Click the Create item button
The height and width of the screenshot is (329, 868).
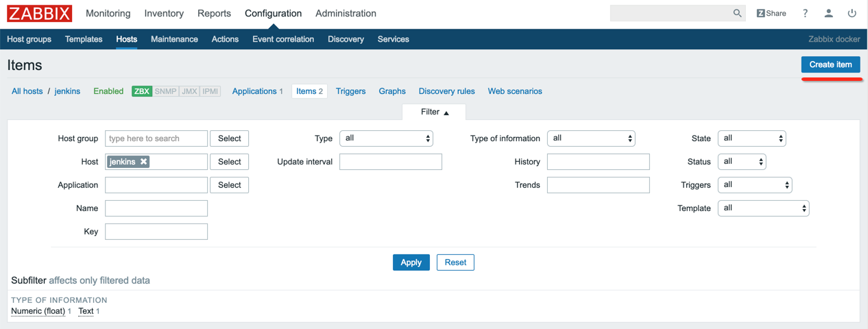[x=830, y=64]
